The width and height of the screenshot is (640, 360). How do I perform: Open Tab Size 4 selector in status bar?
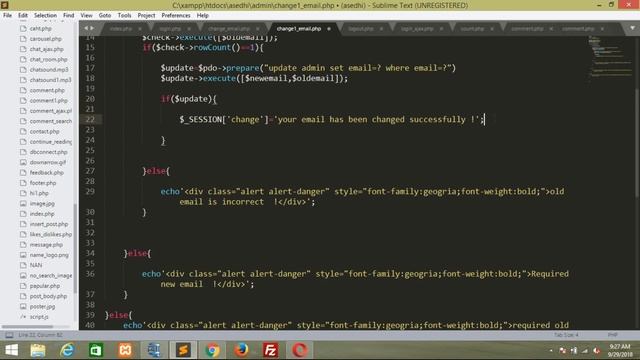566,335
